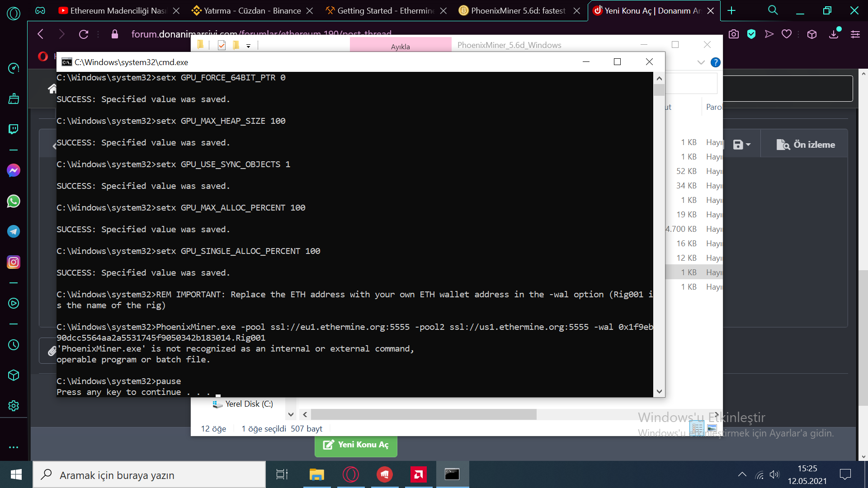The height and width of the screenshot is (488, 868).
Task: Switch to PhoenixMiner 5.6d tab
Action: coord(518,10)
